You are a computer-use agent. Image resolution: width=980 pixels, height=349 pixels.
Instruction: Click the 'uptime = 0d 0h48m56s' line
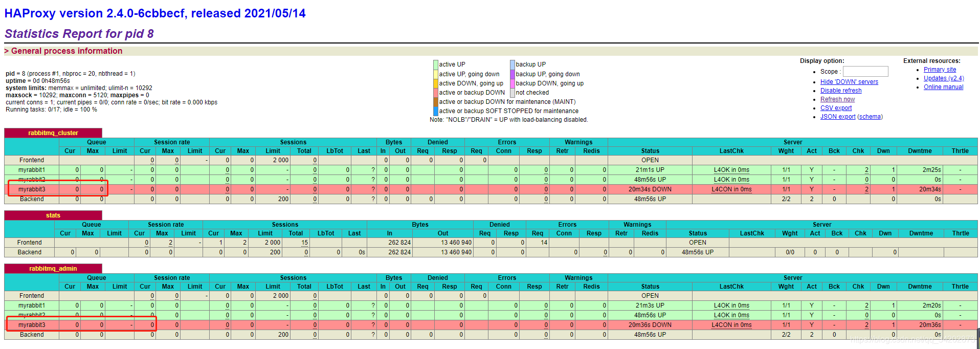click(x=37, y=81)
